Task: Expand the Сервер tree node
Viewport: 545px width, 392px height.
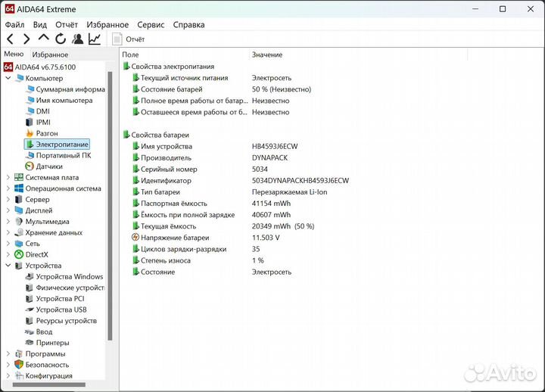Action: [x=8, y=200]
